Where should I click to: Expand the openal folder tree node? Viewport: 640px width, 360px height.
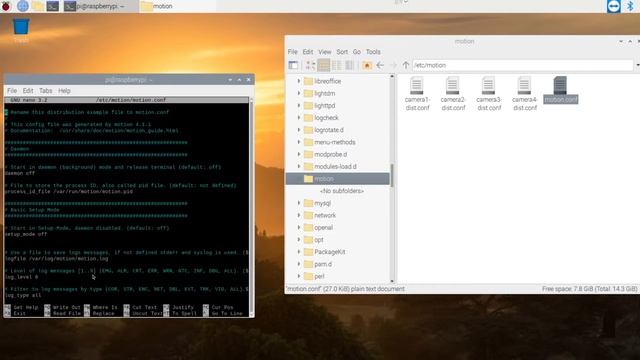299,227
